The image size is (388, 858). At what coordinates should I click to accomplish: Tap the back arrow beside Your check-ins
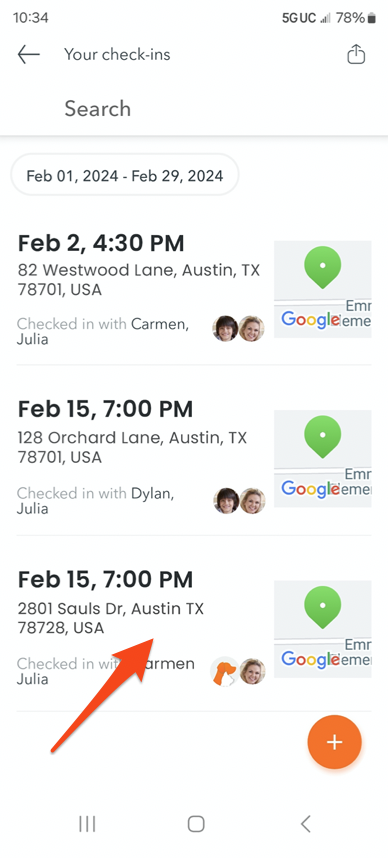[x=28, y=55]
